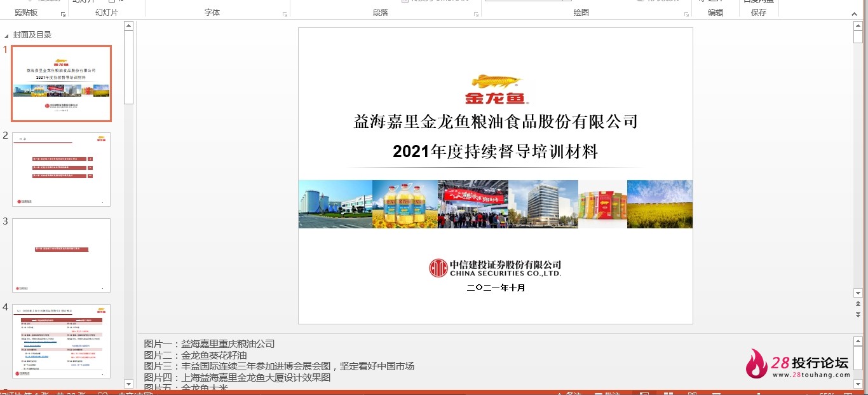Click notes line 图片一:益海嘉里重庆粮油公司
The width and height of the screenshot is (868, 395).
[209, 344]
